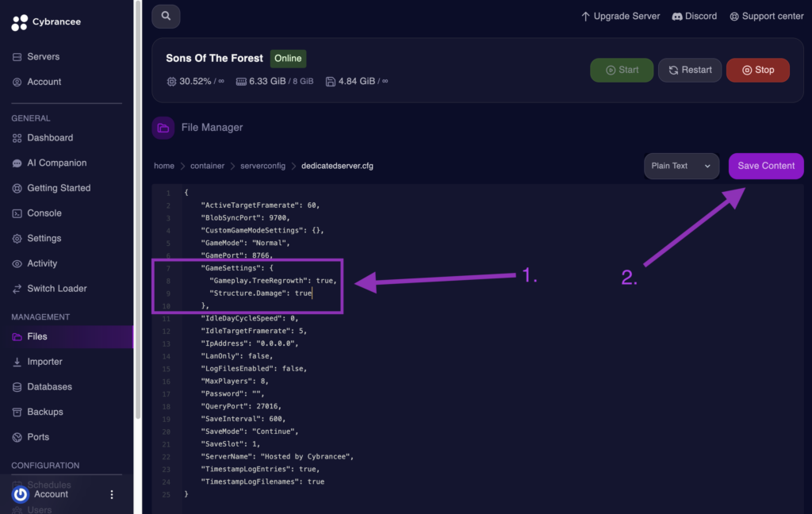Click the disk usage icon

[x=331, y=82]
